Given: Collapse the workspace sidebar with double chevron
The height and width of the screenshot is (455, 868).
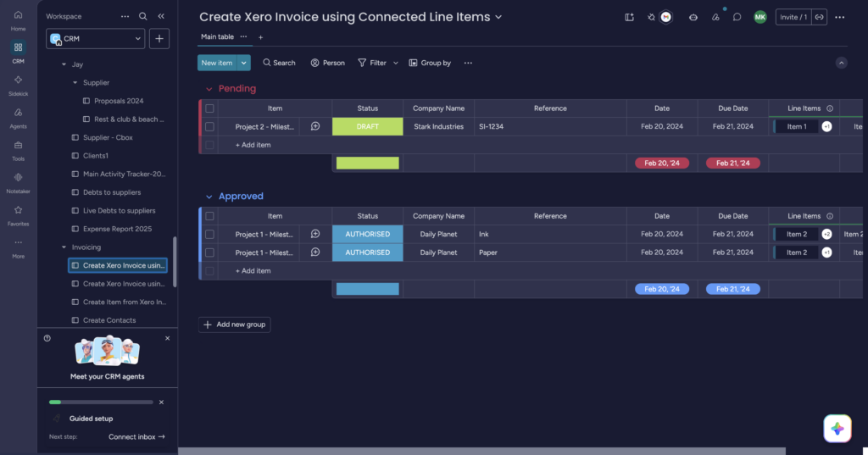Looking at the screenshot, I should pyautogui.click(x=161, y=17).
